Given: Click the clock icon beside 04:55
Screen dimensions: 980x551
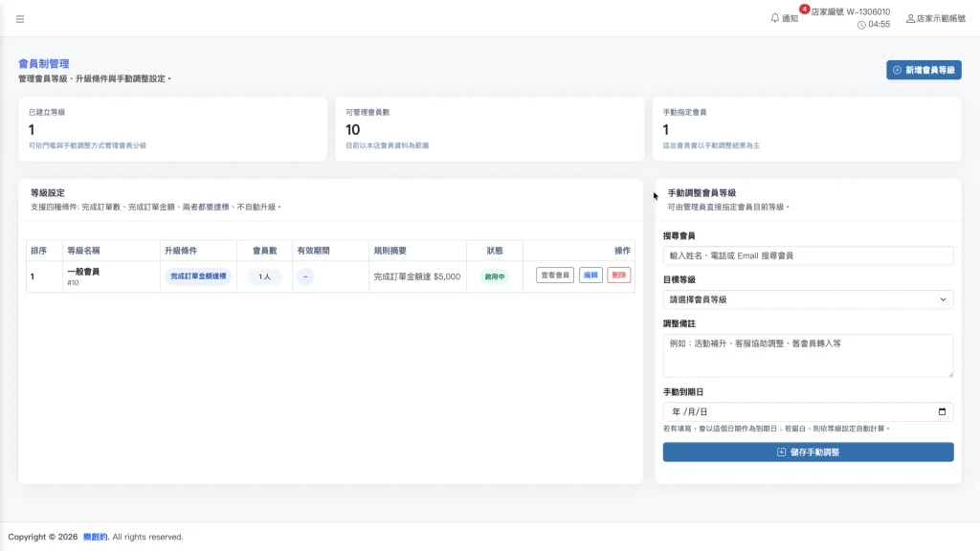Looking at the screenshot, I should 862,25.
